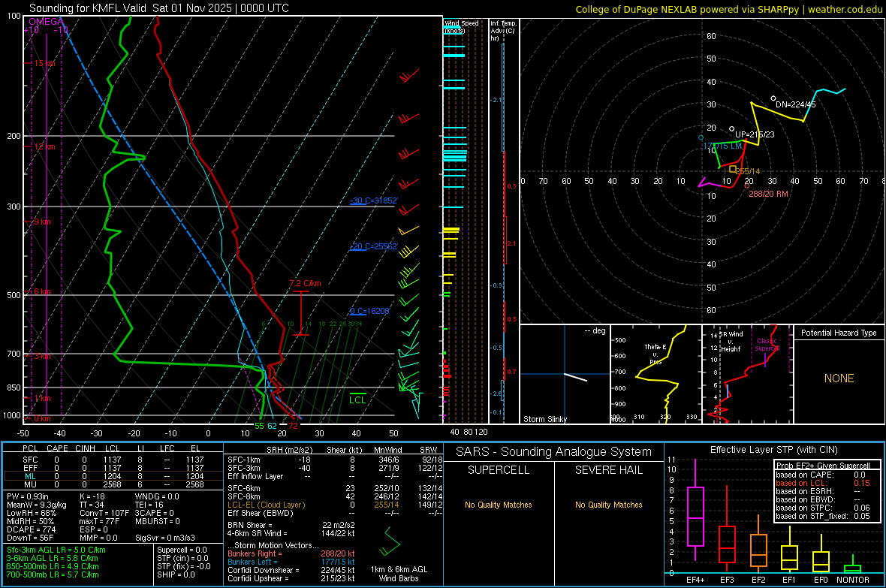This screenshot has height=588, width=886.
Task: Select the 'Theta-E v. Pres' panel label
Action: [x=655, y=354]
